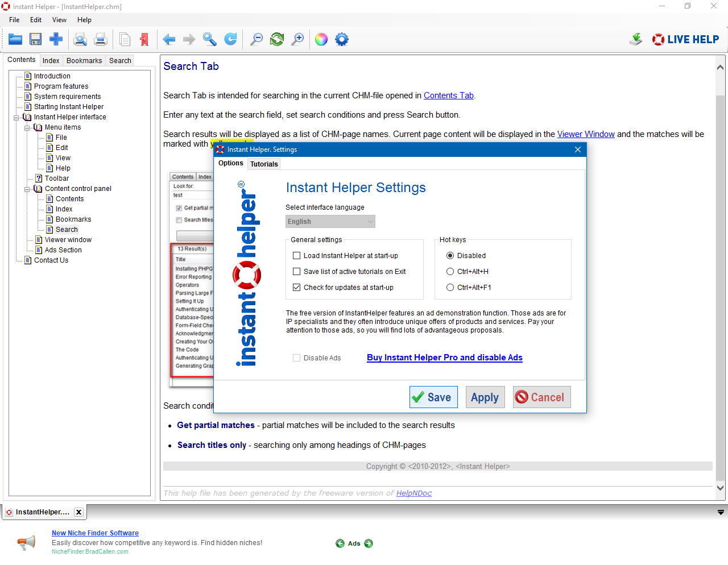The height and width of the screenshot is (565, 728).
Task: Select Introduction in the contents tree
Action: [x=52, y=76]
